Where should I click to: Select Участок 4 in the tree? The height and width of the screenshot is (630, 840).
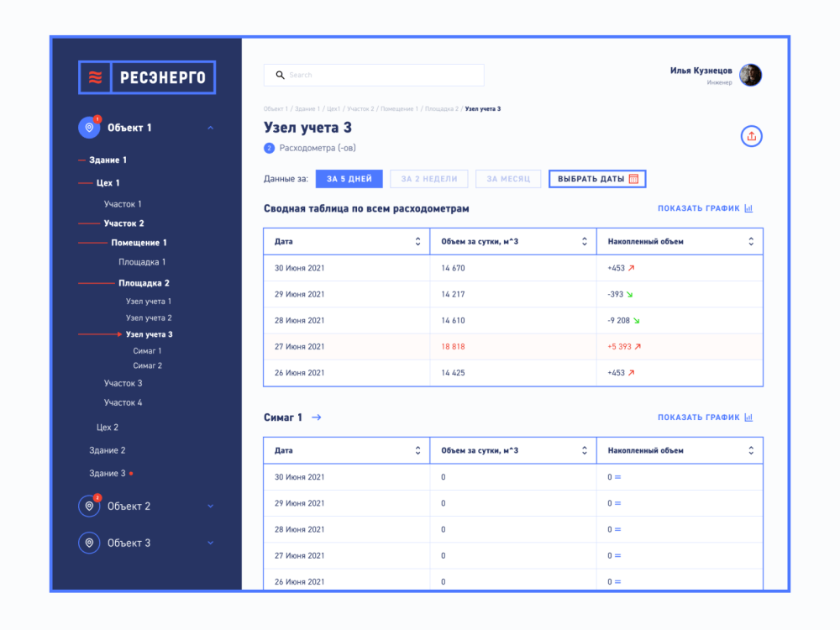[123, 402]
